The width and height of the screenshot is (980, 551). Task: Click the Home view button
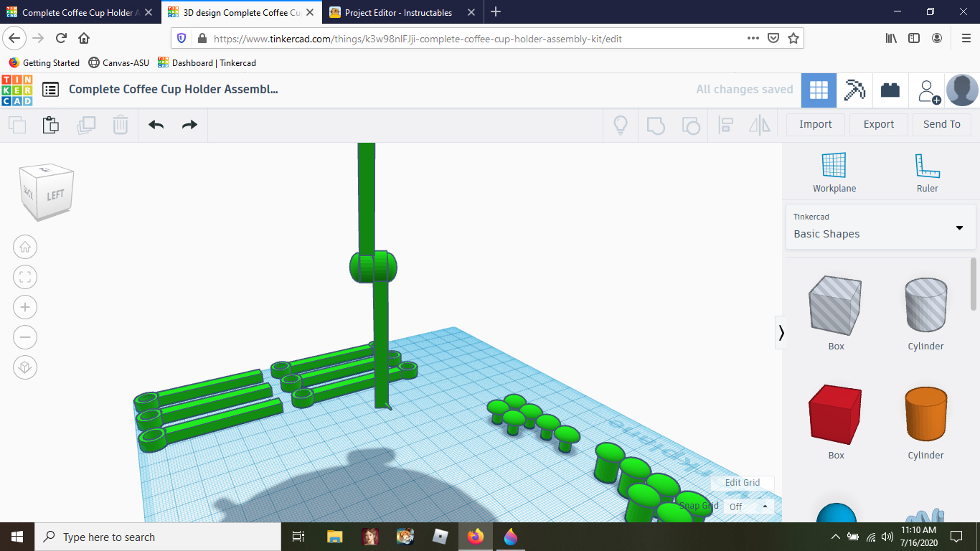[25, 248]
